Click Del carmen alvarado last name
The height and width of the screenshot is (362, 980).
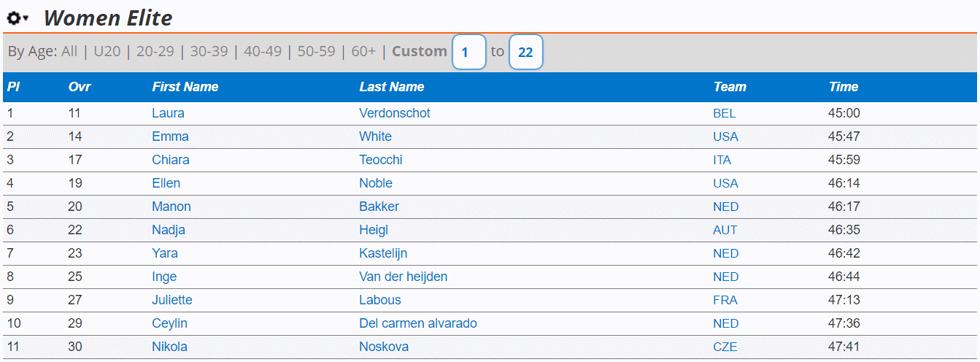coord(418,323)
